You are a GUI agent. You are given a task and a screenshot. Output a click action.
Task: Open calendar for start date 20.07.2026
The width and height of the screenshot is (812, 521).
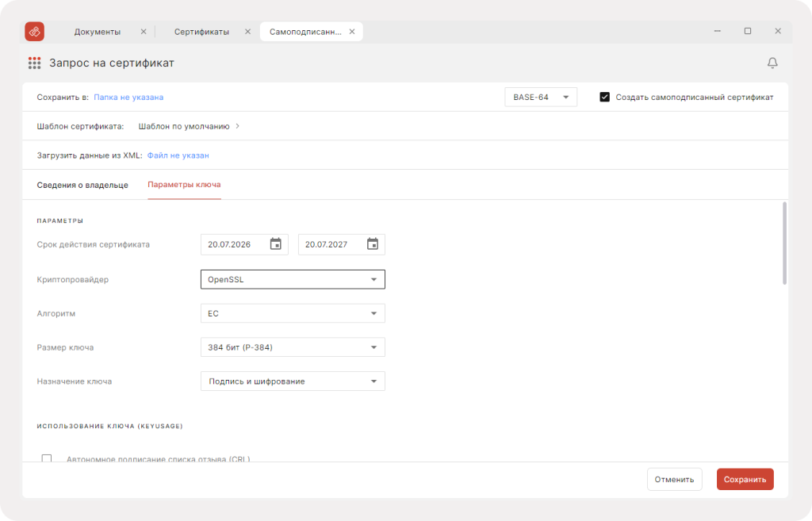[275, 244]
